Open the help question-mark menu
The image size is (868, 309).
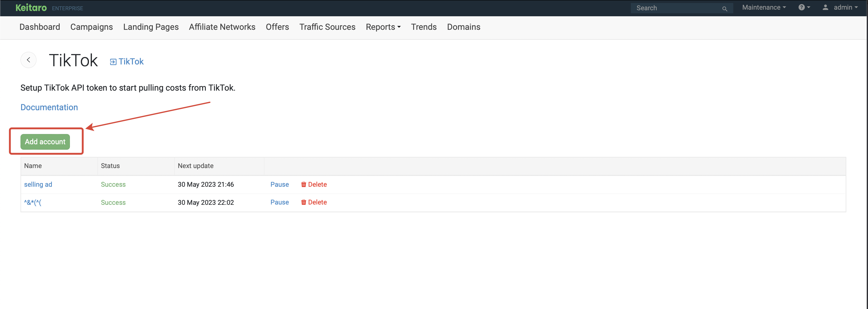tap(804, 8)
